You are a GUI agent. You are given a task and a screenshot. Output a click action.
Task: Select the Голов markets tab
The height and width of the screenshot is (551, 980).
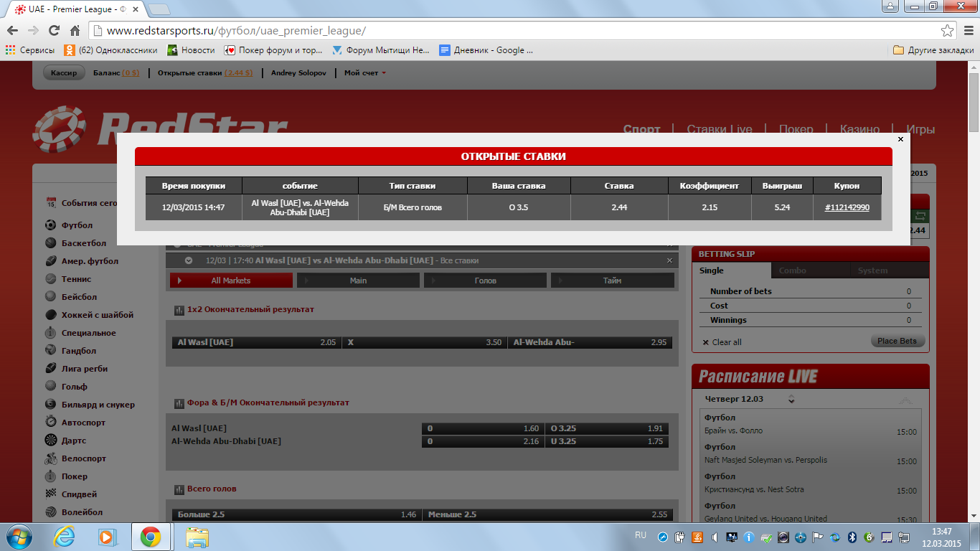(x=485, y=281)
